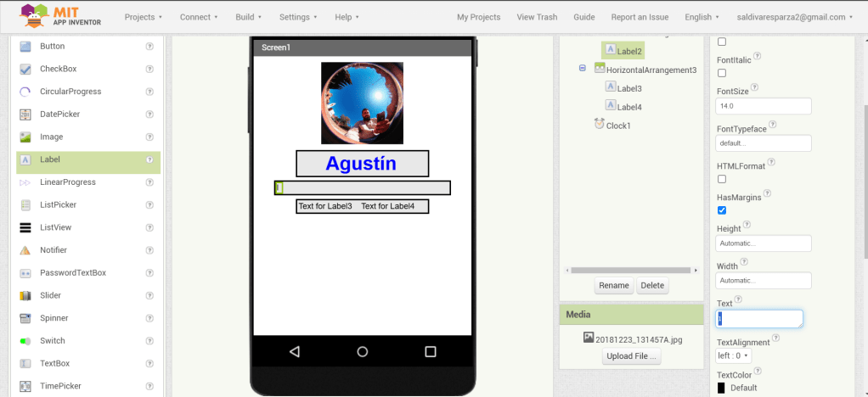Open help icon next to Notifier
Screen dimensions: 868x397
pyautogui.click(x=149, y=250)
